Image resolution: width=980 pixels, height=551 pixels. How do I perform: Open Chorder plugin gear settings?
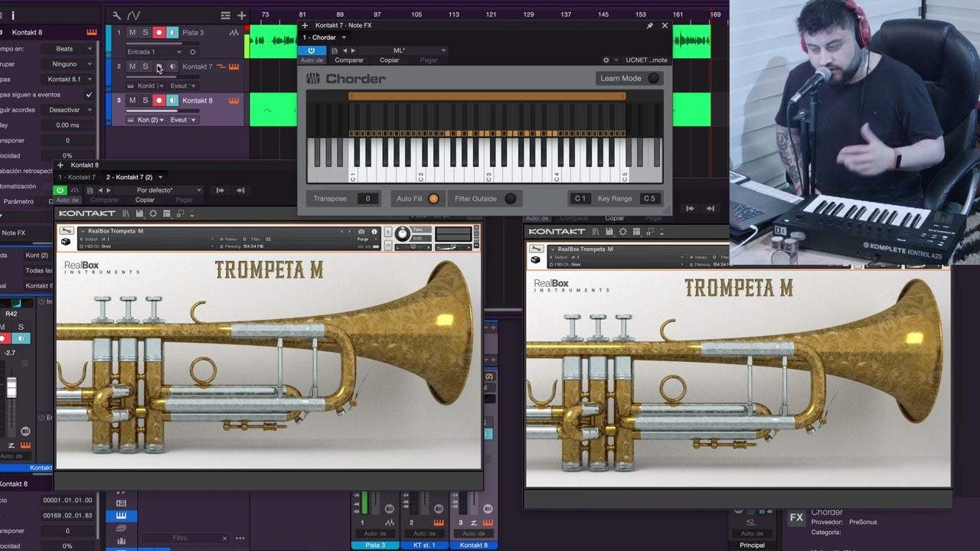[606, 60]
